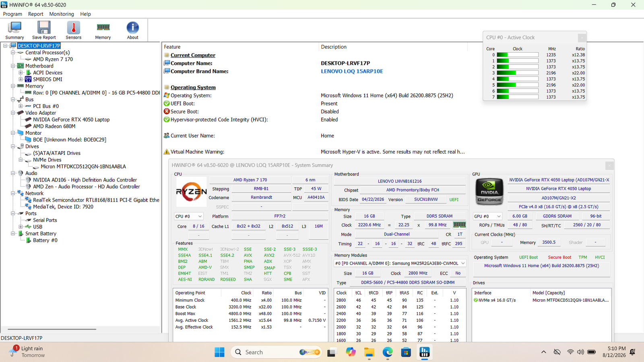This screenshot has height=362, width=644.
Task: Open the Report menu
Action: pos(36,14)
